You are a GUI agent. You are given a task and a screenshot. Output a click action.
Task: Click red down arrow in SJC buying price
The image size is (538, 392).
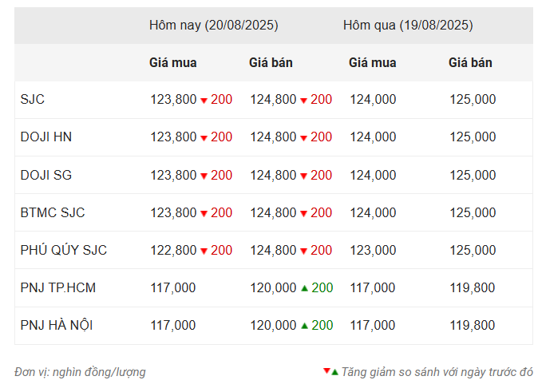pyautogui.click(x=204, y=101)
